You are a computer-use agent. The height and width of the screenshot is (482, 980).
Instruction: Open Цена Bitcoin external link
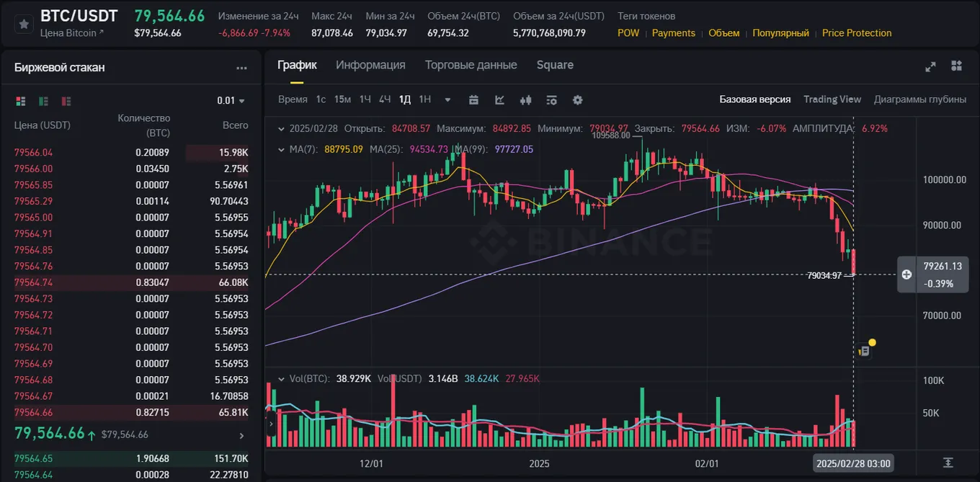click(x=72, y=33)
